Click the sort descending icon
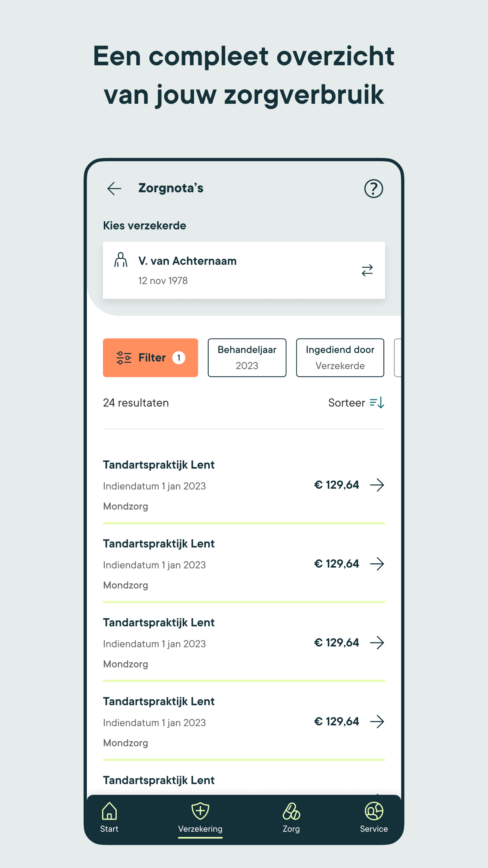 point(377,403)
